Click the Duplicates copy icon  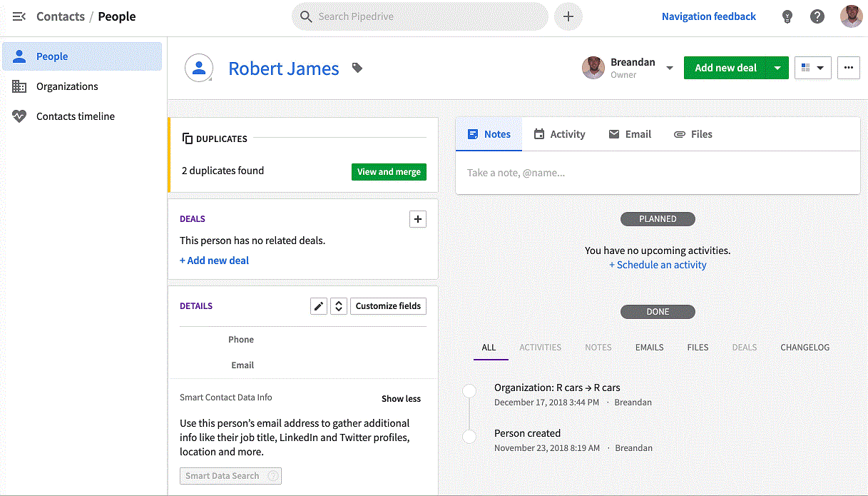click(188, 138)
